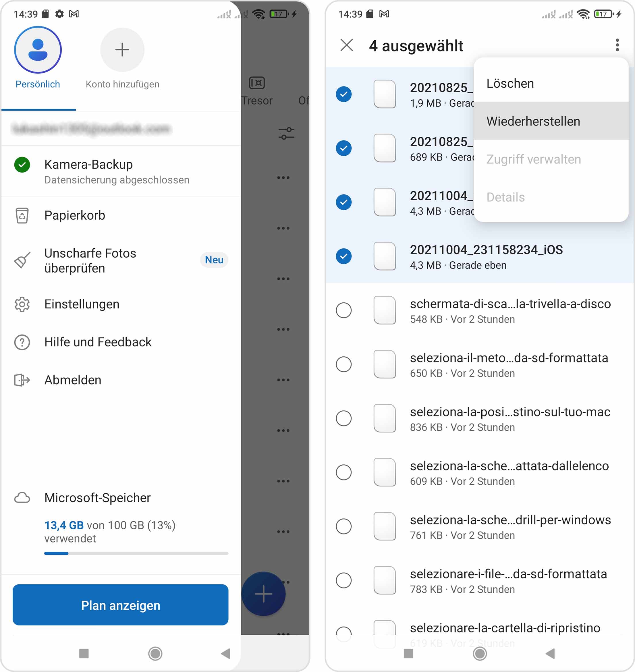Screen dimensions: 635x672
Task: Tap the Tresor vault icon behind the drawer
Action: point(257,83)
